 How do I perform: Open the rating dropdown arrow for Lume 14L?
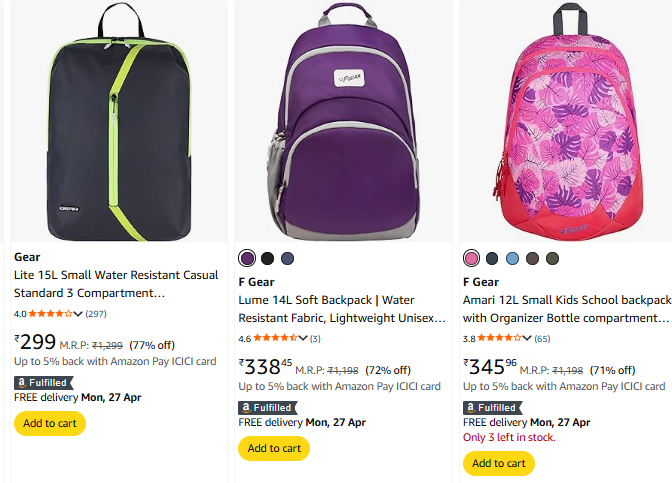[x=301, y=338]
